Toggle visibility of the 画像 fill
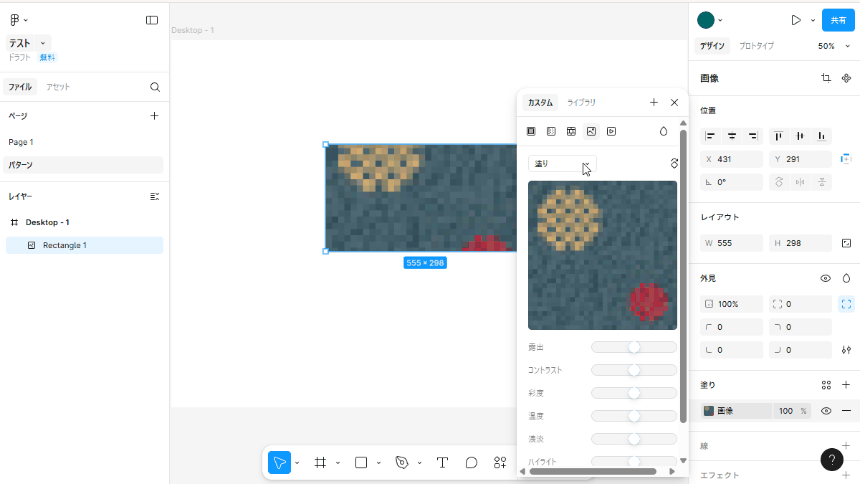Viewport: 860px width, 484px height. click(x=826, y=411)
